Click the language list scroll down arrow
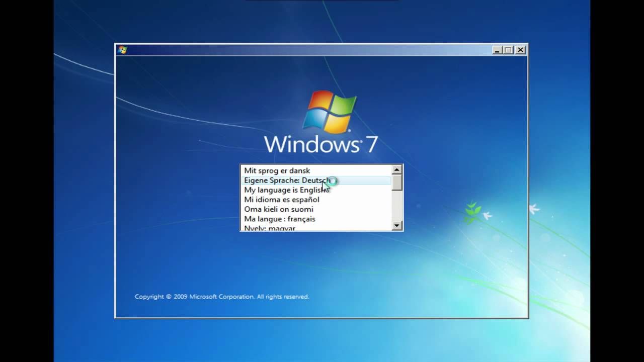Viewport: 644px width, 362px height. [397, 226]
